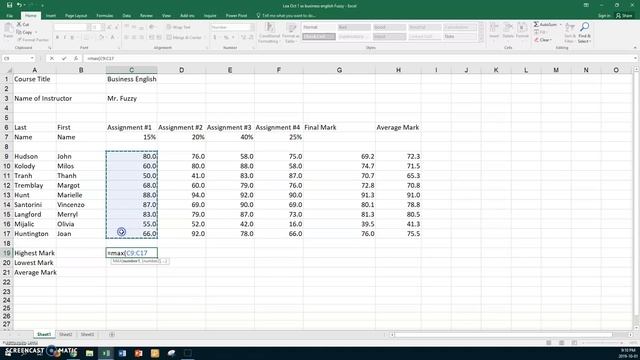Image resolution: width=640 pixels, height=360 pixels.
Task: Cut the selection using the scissors icon
Action: (x=22, y=24)
